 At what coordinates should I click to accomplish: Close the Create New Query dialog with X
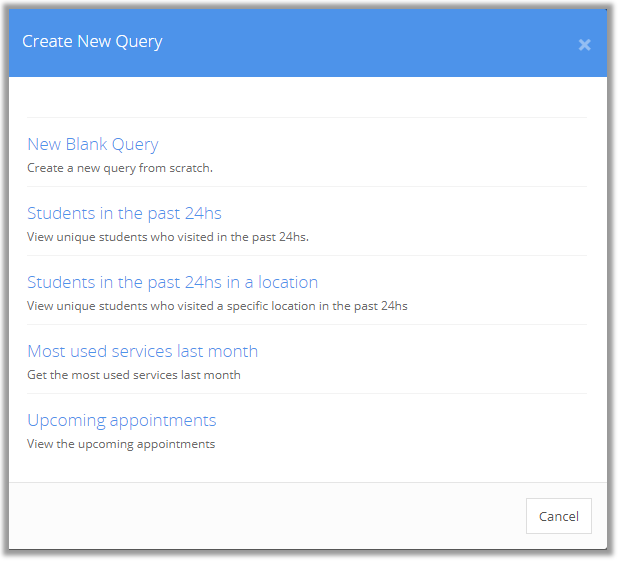click(585, 44)
